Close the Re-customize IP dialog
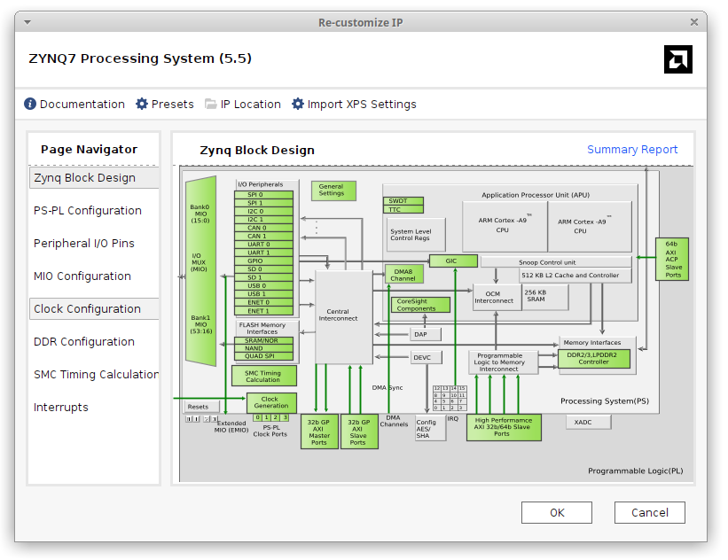The width and height of the screenshot is (728, 560). 694,22
